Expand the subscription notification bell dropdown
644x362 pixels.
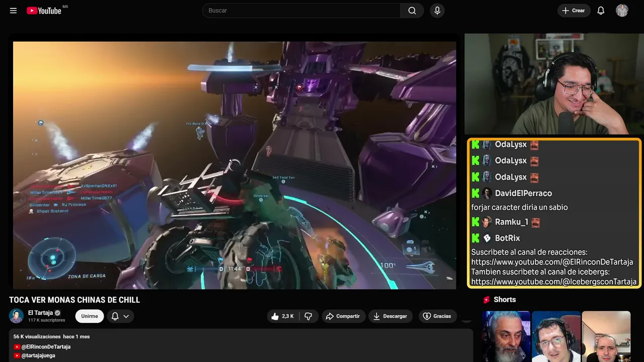[x=120, y=316]
